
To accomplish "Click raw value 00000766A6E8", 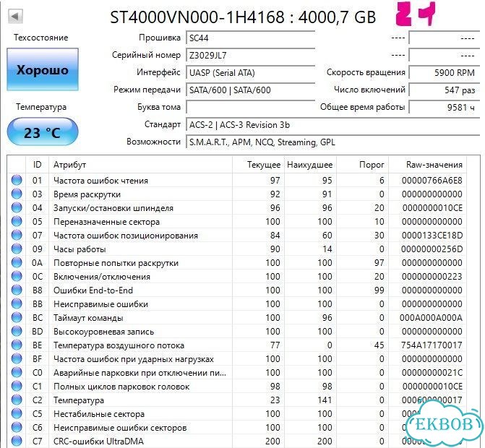I will [432, 180].
